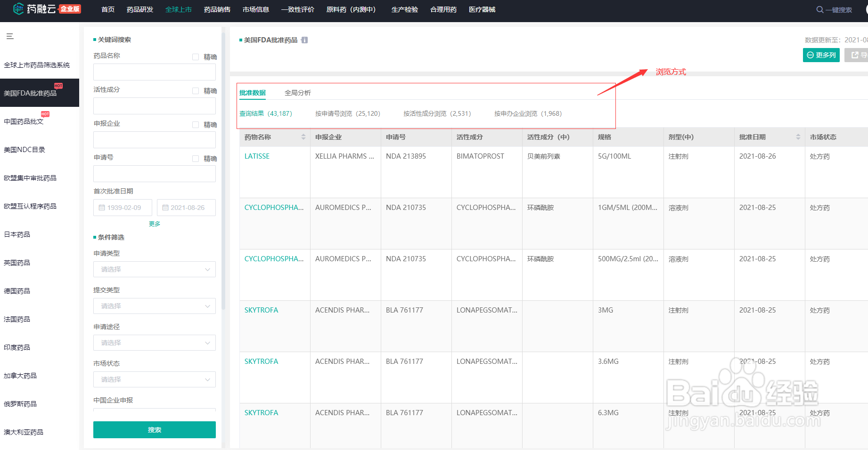Click the 申报企业 input field

point(155,140)
